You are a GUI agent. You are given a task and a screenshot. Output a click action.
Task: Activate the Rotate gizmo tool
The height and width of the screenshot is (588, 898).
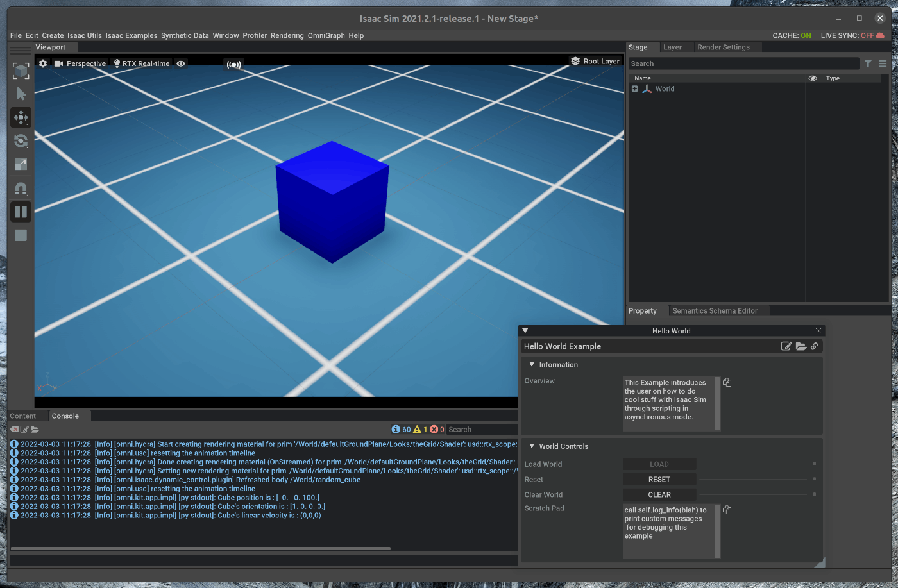pos(21,141)
